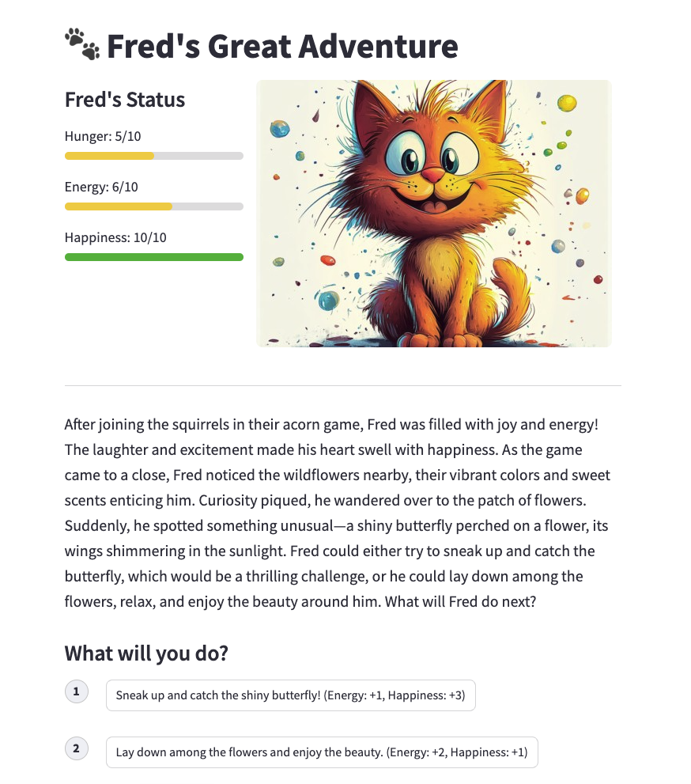691x784 pixels.
Task: Click the "Fred's Great Adventure" title text
Action: (x=282, y=47)
